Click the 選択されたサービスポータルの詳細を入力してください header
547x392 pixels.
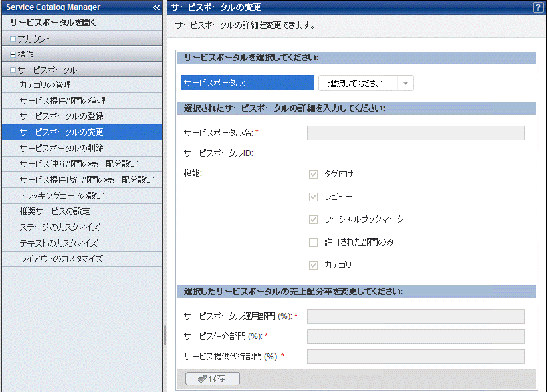356,108
